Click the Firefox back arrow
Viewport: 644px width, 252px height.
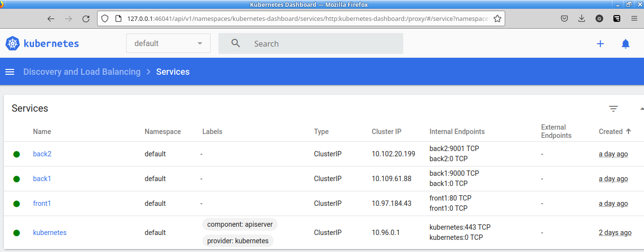click(x=51, y=19)
